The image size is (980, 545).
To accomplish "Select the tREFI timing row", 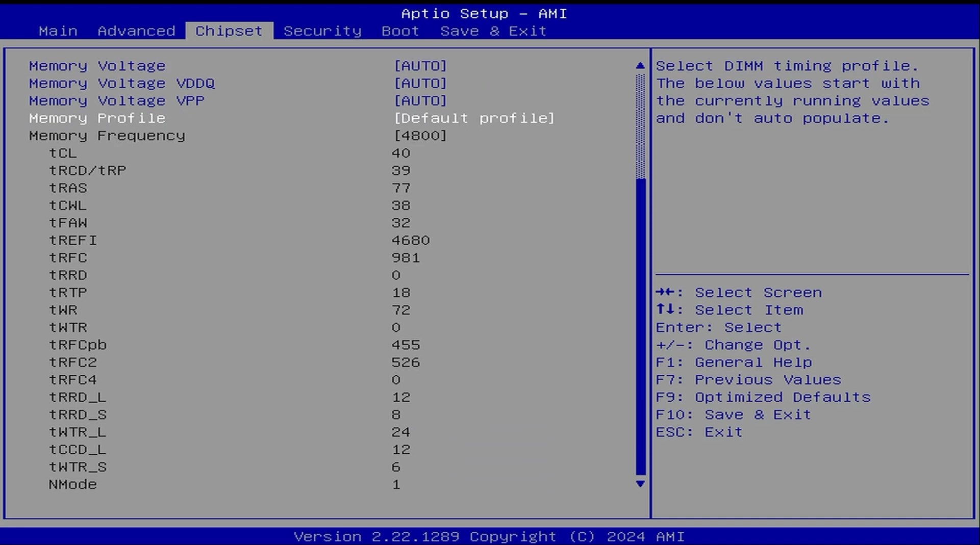I will (73, 240).
